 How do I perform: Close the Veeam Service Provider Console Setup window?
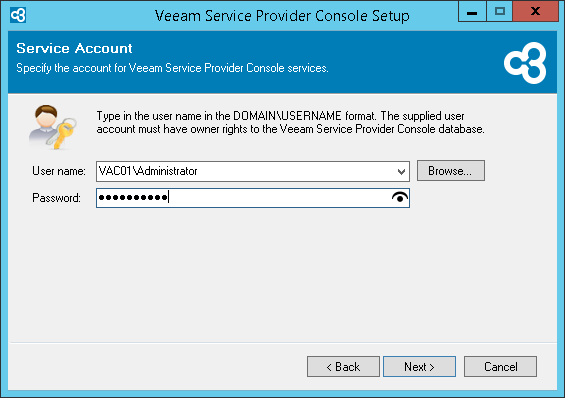pyautogui.click(x=535, y=12)
